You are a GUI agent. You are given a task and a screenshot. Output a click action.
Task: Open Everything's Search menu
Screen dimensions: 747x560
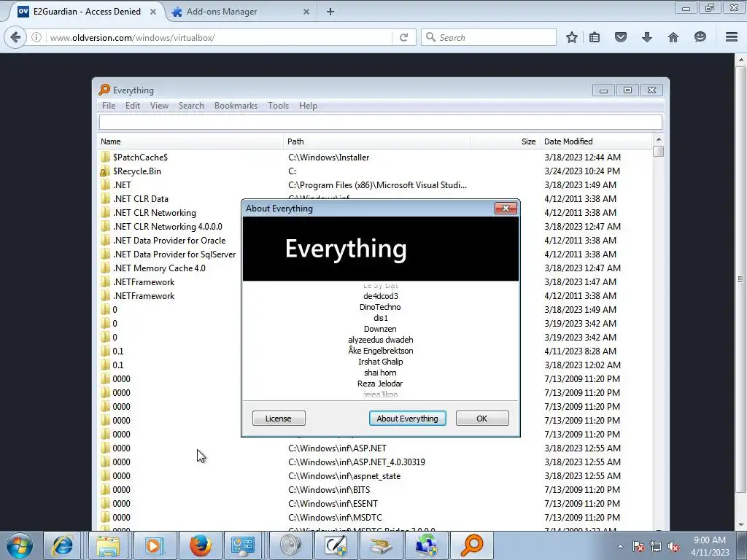coord(191,106)
